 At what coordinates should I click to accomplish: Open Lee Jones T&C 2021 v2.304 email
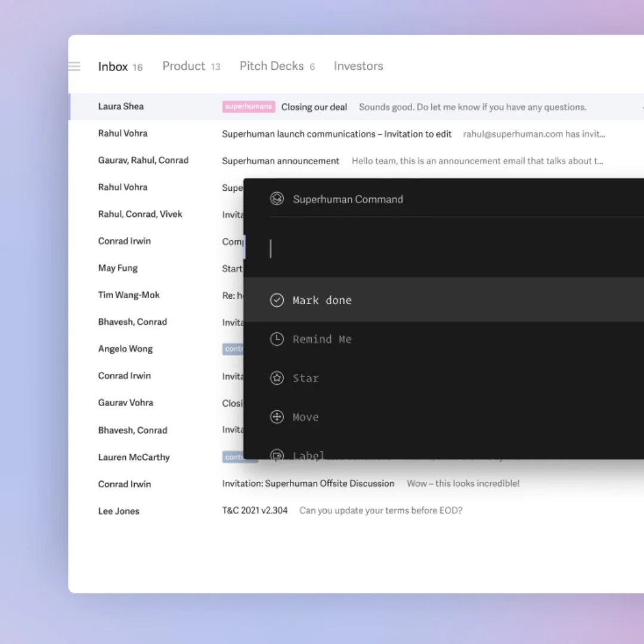(x=356, y=510)
